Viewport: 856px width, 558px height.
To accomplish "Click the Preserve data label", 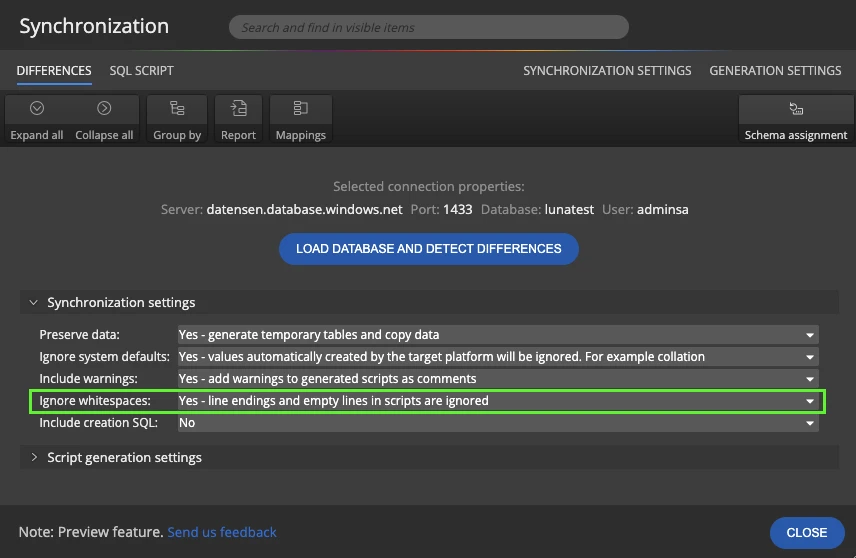I will 79,335.
